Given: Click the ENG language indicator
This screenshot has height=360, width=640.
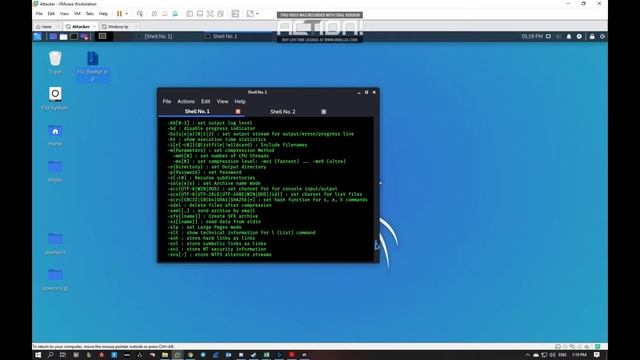Looking at the screenshot, I should 562,355.
